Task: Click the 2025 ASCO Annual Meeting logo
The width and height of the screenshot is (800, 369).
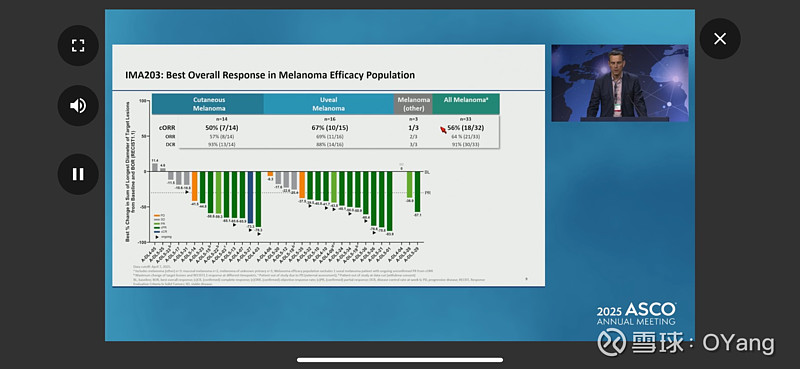Action: coord(636,314)
